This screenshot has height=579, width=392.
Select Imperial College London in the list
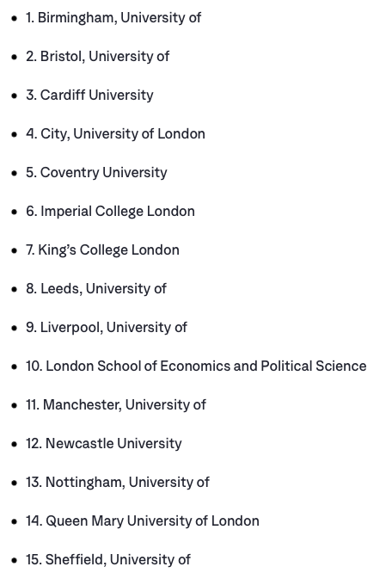pos(110,212)
